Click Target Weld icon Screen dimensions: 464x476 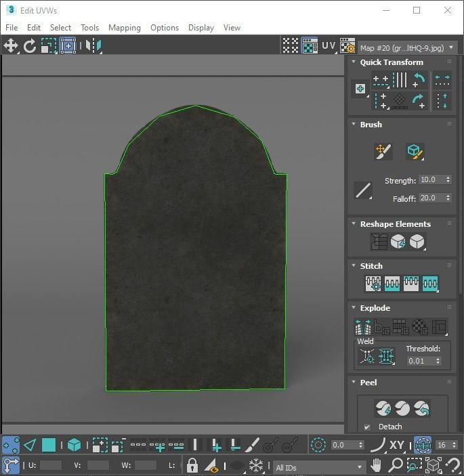click(x=367, y=355)
